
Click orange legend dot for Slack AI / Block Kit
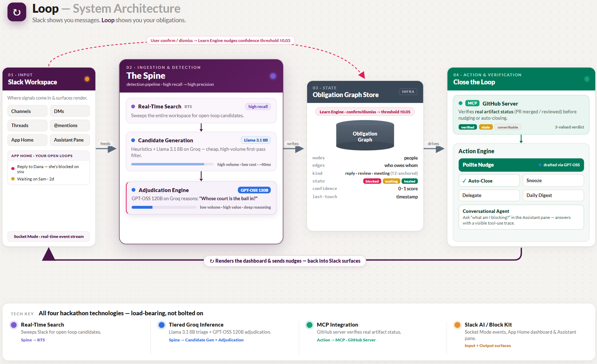(457, 325)
